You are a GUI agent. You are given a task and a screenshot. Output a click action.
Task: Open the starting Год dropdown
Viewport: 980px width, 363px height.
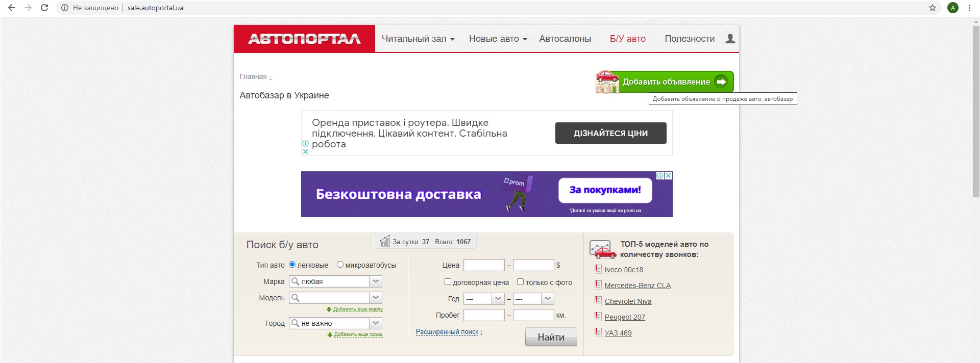(498, 299)
